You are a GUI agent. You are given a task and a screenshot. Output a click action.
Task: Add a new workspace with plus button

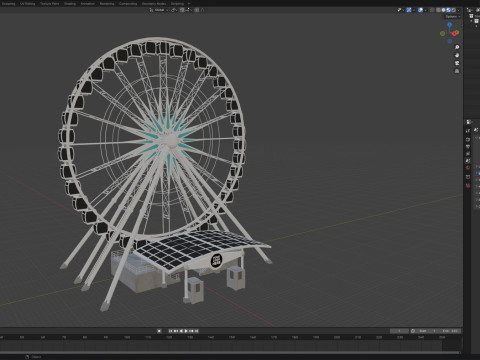pos(189,4)
